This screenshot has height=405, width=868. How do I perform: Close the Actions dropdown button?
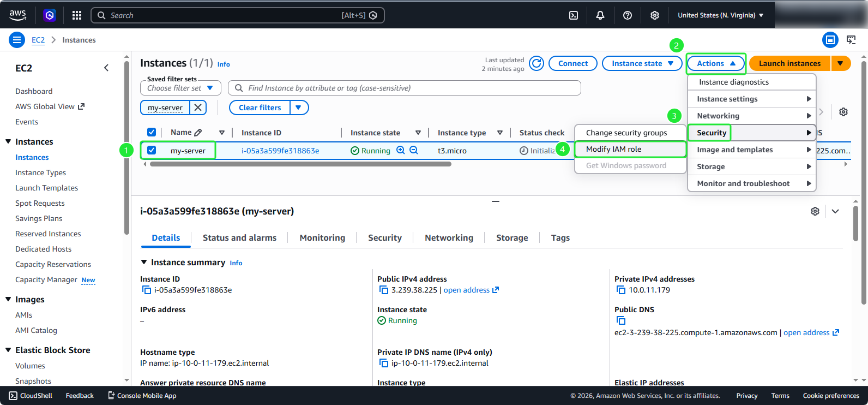pos(716,63)
